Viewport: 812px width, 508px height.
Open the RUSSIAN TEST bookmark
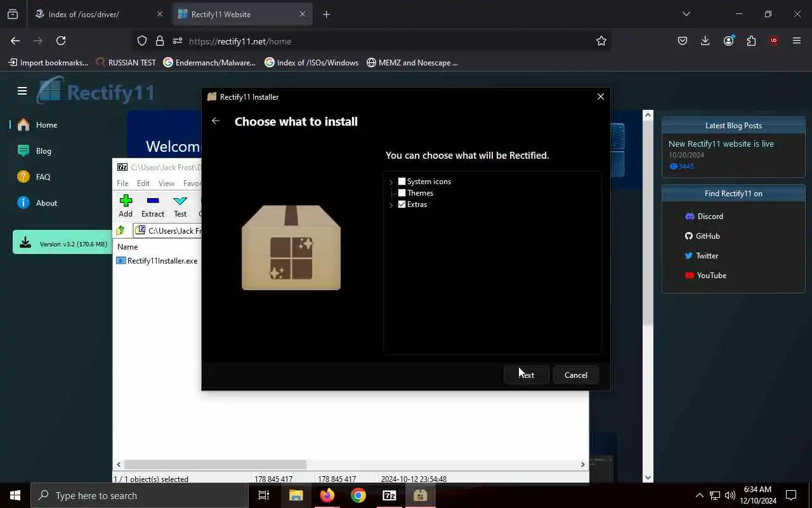point(126,62)
